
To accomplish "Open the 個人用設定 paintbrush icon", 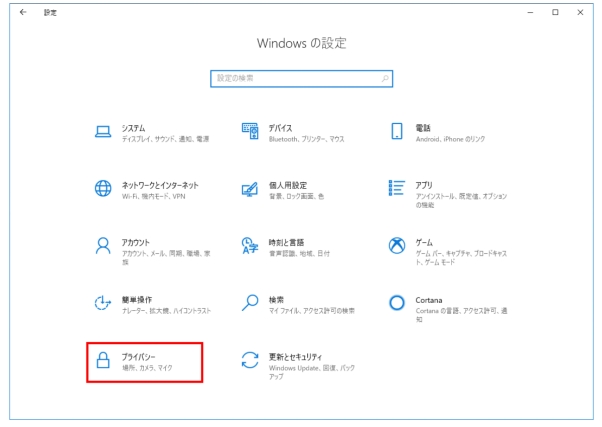I will [250, 189].
